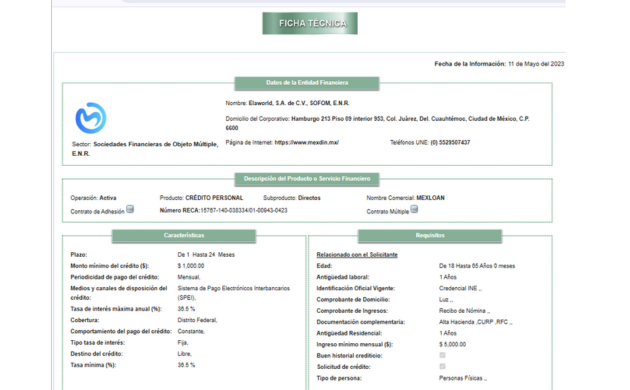This screenshot has height=390, width=630.
Task: Select the Número RECA value 15787-140-038334/01-00943-0423
Action: point(244,210)
